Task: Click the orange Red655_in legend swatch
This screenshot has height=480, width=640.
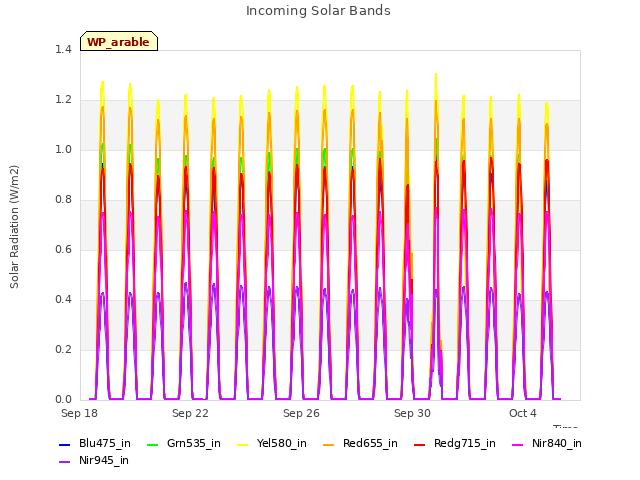Action: click(x=328, y=444)
